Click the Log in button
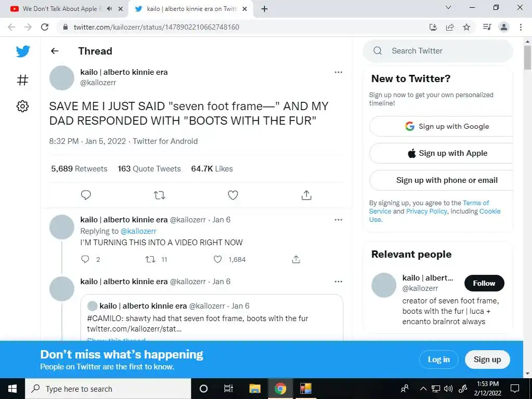Viewport: 532px width, 399px height. [438, 360]
